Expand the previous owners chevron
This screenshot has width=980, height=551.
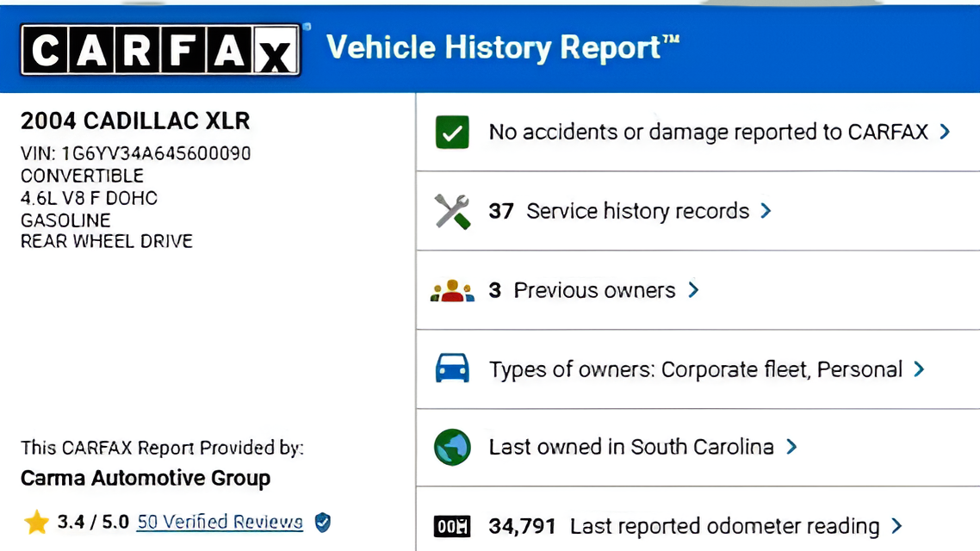tap(693, 291)
